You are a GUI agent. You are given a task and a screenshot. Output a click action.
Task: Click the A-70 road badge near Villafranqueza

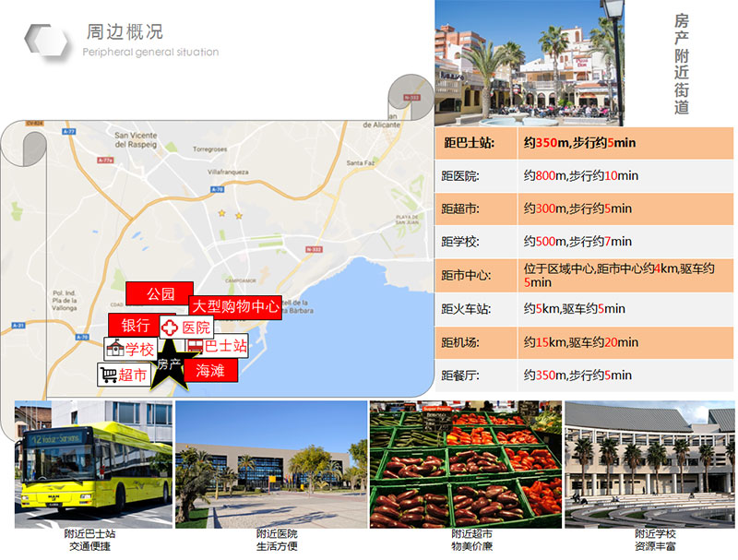(x=218, y=189)
